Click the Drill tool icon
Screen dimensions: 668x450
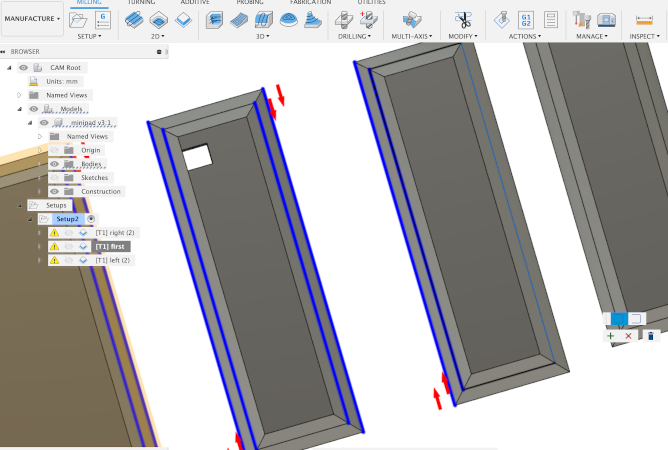(x=345, y=19)
